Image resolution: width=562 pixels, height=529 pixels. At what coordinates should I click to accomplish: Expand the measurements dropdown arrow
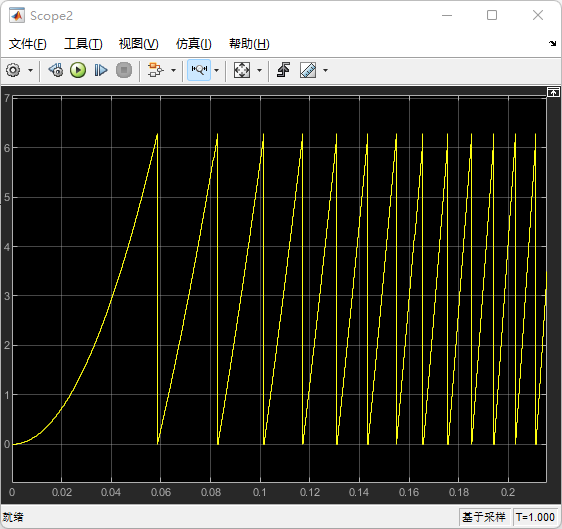tap(325, 70)
